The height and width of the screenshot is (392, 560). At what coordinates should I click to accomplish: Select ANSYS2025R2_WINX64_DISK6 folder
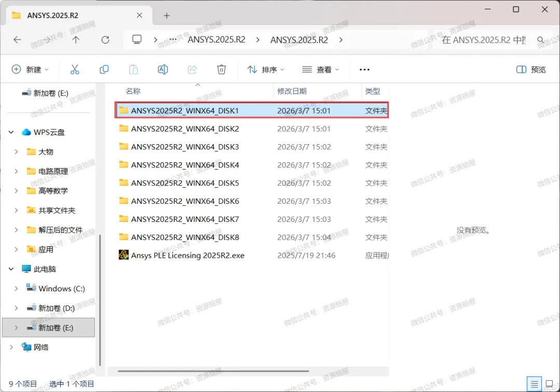(x=252, y=201)
